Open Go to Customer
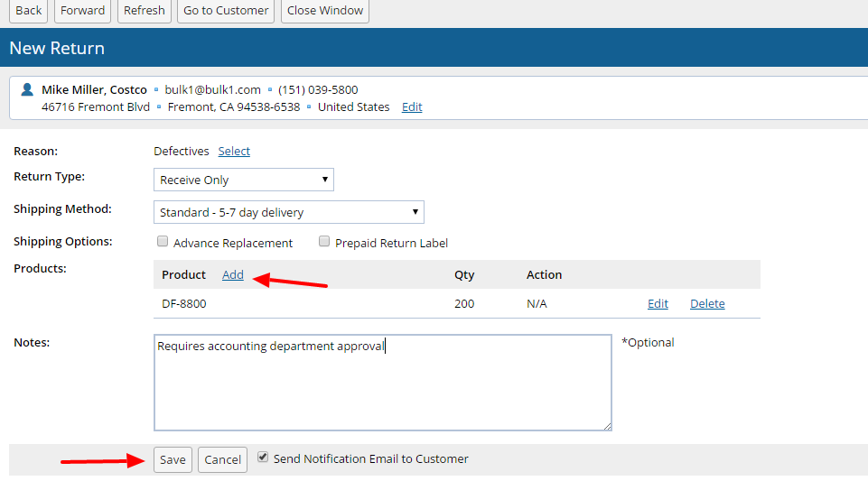 (226, 11)
